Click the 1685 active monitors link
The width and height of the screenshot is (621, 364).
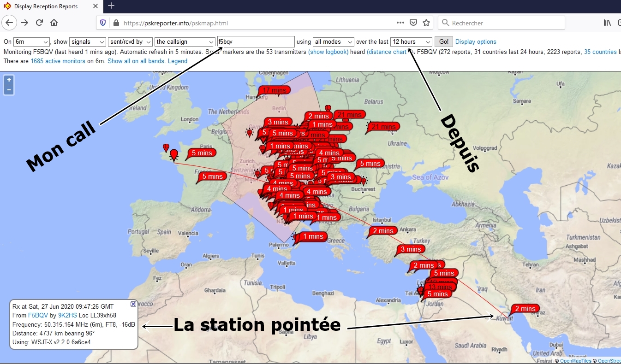coord(58,61)
